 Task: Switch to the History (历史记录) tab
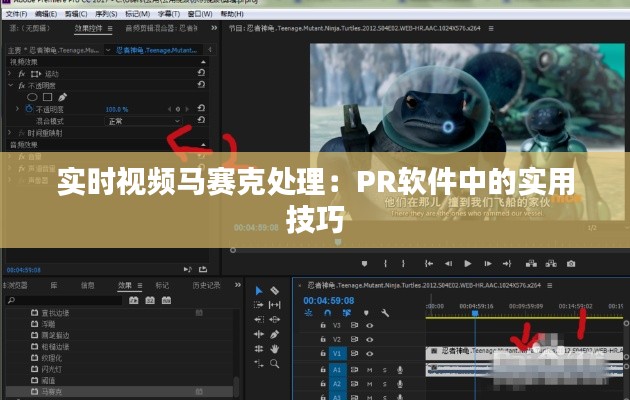coord(205,285)
